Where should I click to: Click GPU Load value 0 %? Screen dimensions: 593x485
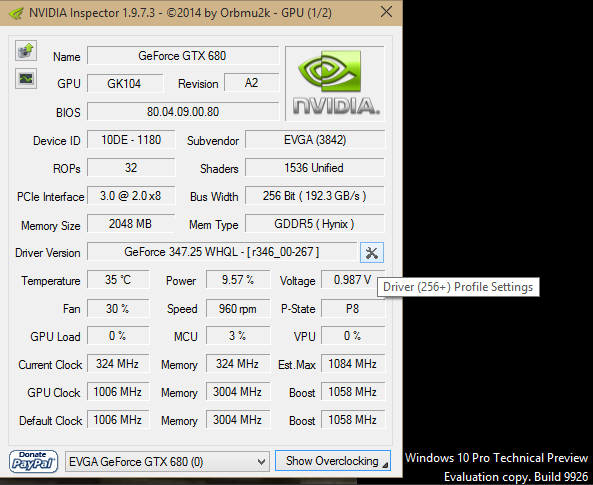point(118,336)
